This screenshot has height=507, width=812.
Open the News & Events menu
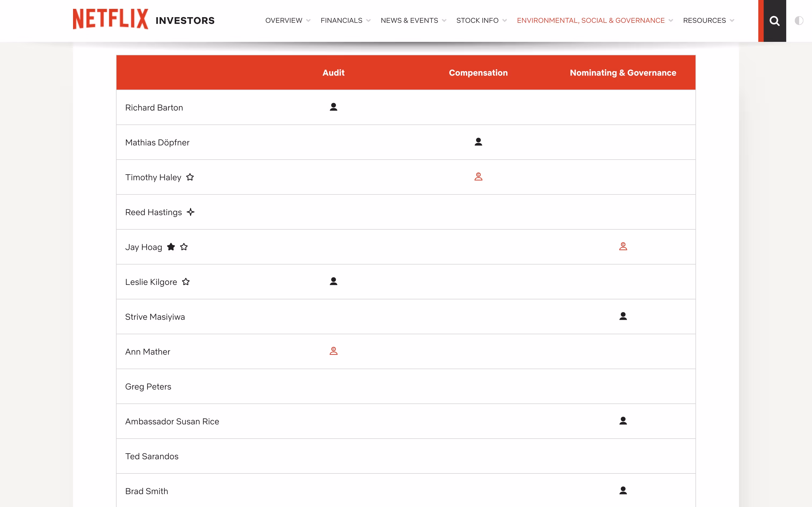pyautogui.click(x=409, y=20)
